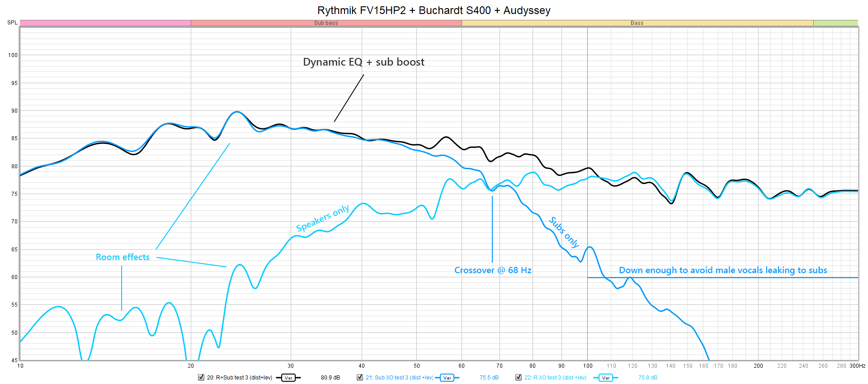Toggle the 22: R XO test 3 trace checkbox
The width and height of the screenshot is (868, 384).
519,377
